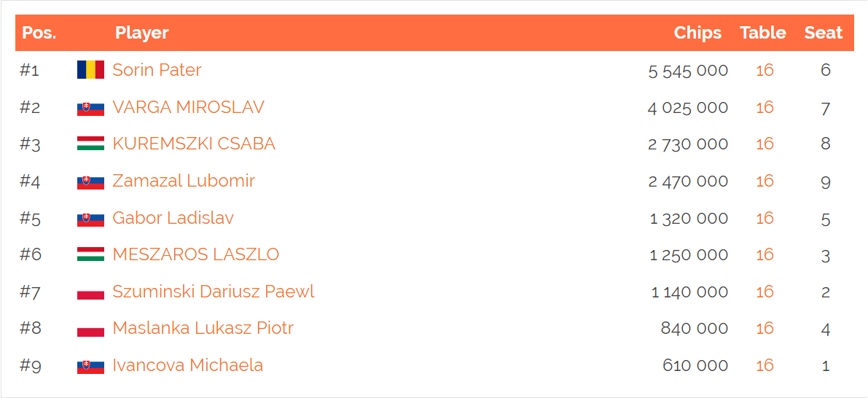Open table 16 link in Sorin Pater's row
Screen dimensions: 868x398
(765, 70)
